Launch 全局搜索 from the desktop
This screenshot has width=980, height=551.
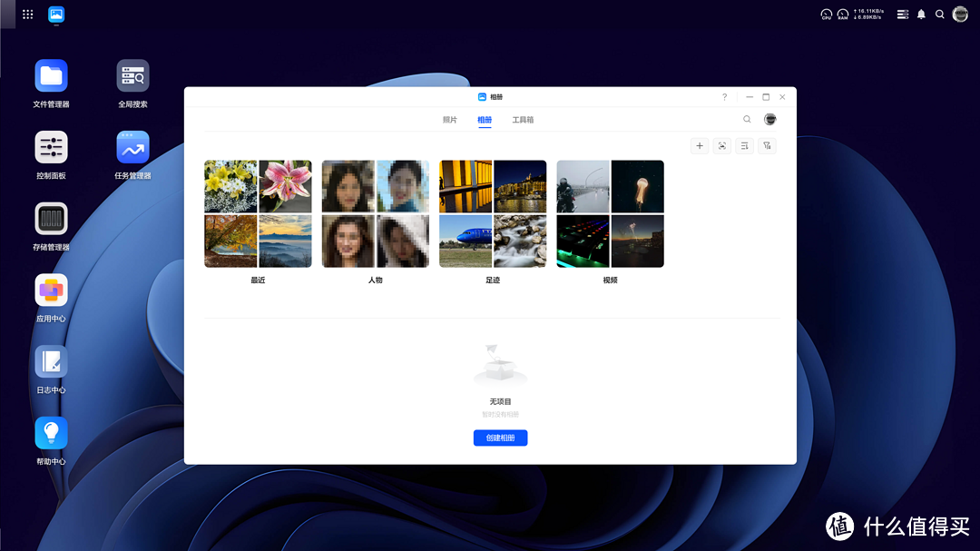[132, 76]
